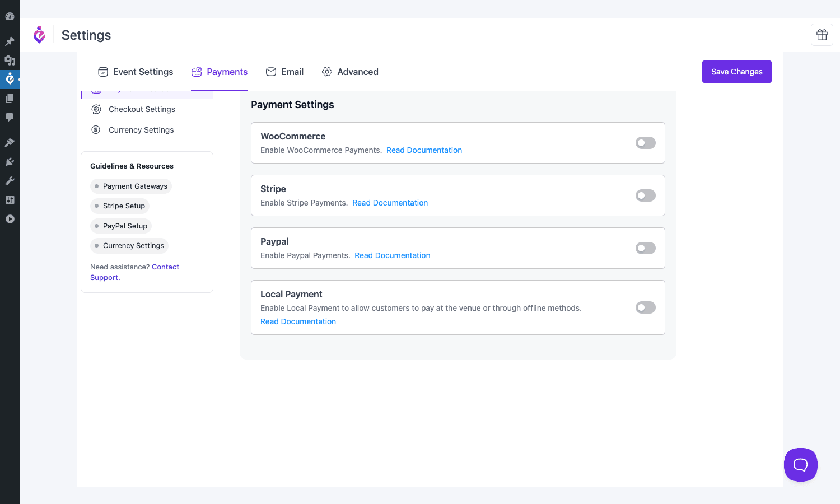Open Stripe Setup resource tag
Image resolution: width=840 pixels, height=504 pixels.
(x=120, y=206)
